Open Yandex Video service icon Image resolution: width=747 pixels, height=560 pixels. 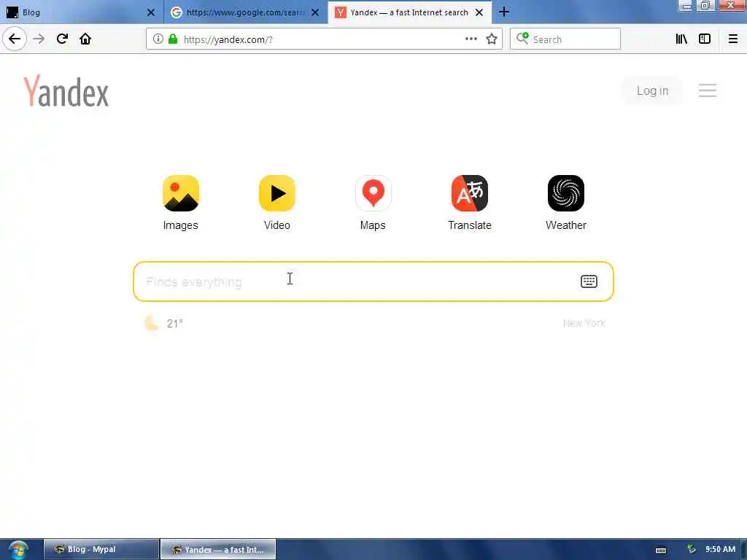(276, 193)
